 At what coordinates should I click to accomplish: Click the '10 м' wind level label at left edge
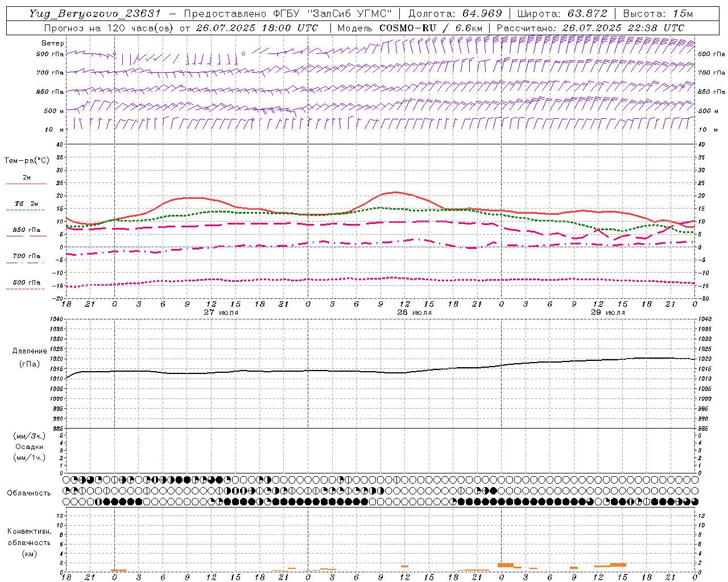point(54,130)
